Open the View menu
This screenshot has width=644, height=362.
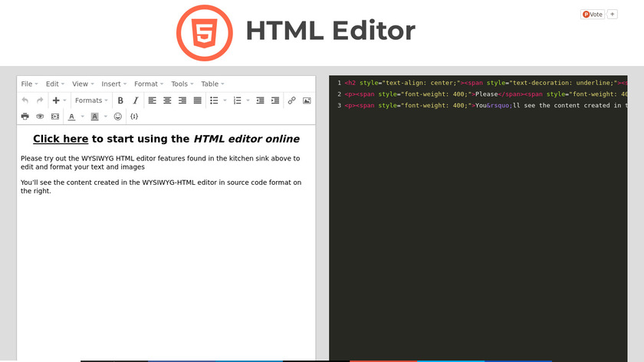[x=83, y=84]
